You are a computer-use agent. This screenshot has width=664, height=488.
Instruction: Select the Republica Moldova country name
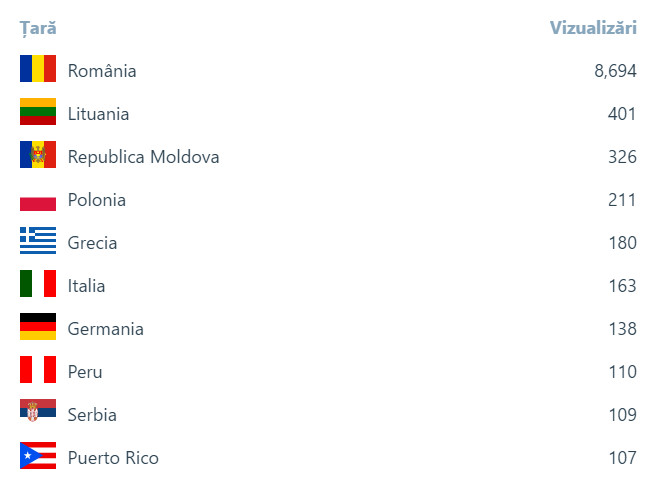[143, 157]
